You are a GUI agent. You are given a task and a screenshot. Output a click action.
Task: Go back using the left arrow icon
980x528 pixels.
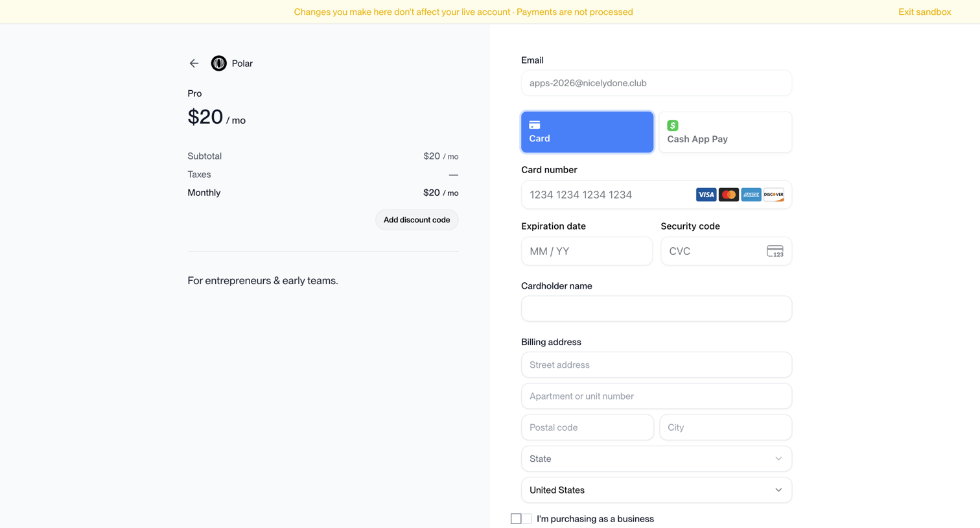194,64
